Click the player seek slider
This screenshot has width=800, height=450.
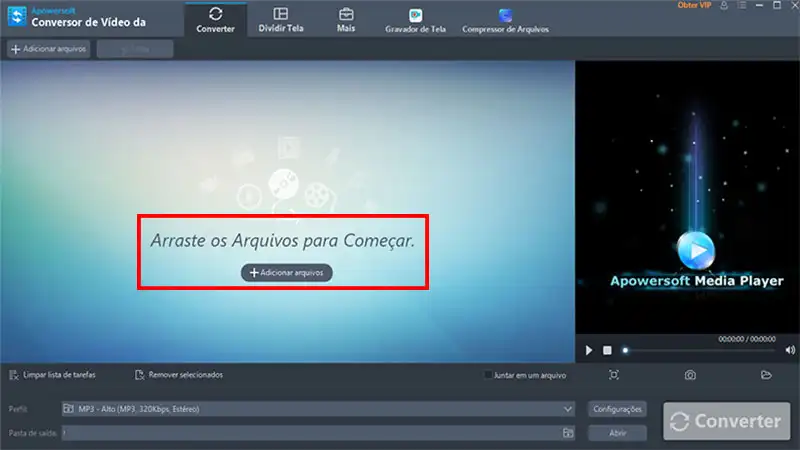tap(700, 350)
